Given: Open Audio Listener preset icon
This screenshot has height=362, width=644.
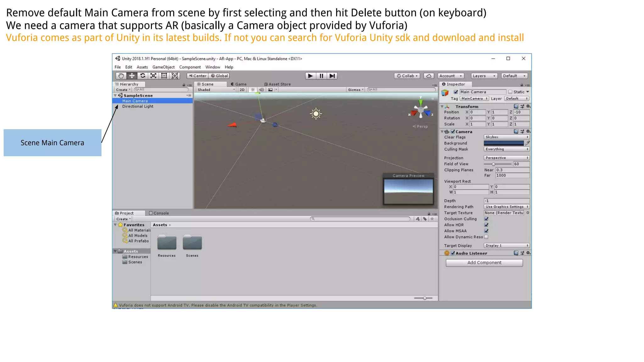Looking at the screenshot, I should (x=522, y=253).
